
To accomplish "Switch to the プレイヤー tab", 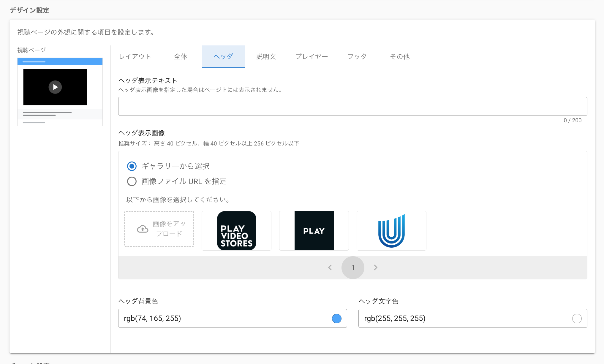I will [x=312, y=57].
